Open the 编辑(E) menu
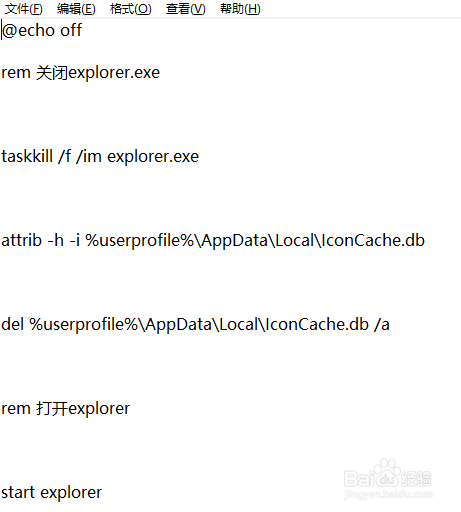461x512 pixels. [76, 9]
